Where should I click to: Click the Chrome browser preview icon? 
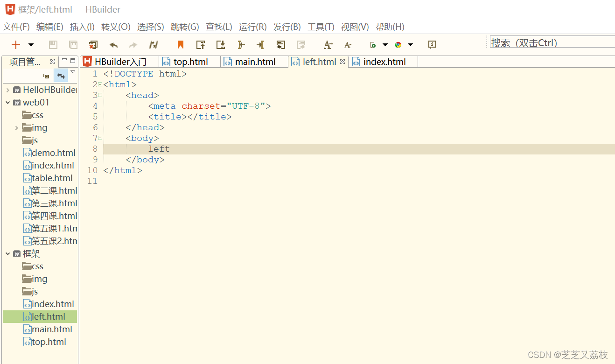398,45
